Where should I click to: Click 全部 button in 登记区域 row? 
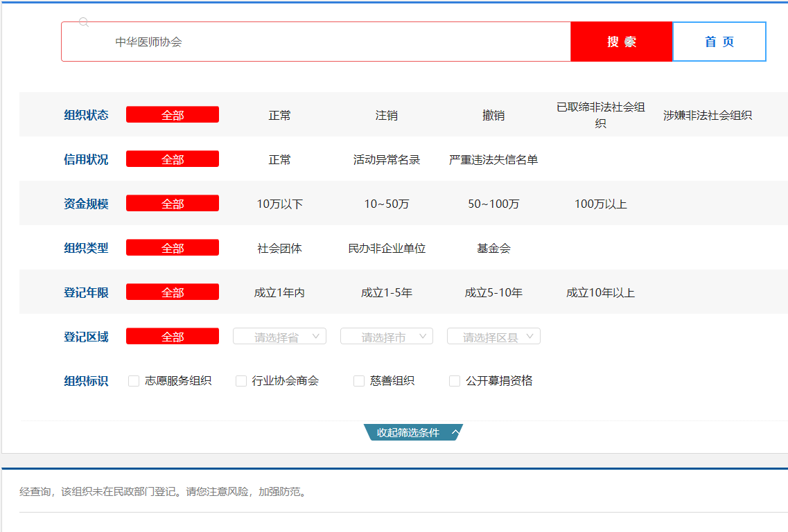point(173,337)
